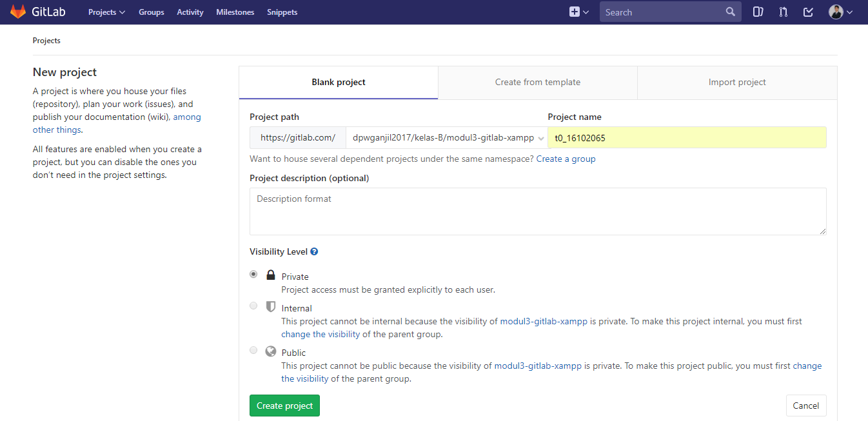
Task: Expand the chevron beside the plus icon
Action: tap(586, 12)
